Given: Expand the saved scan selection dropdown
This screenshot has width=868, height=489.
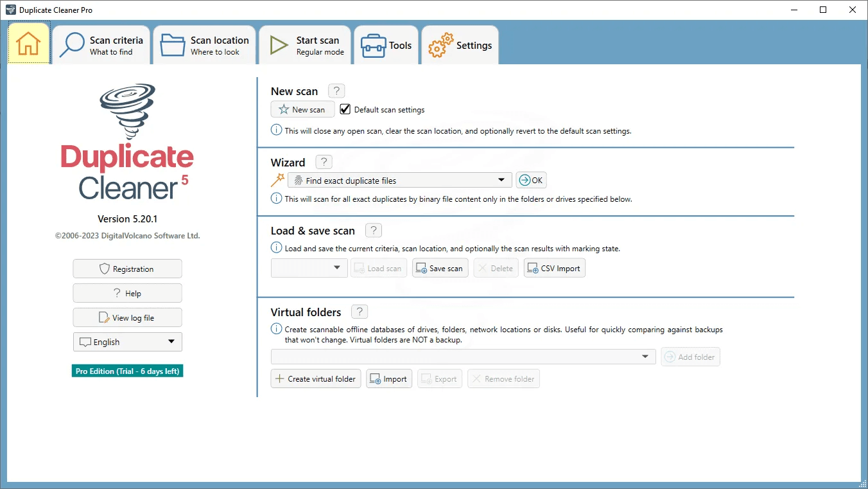Looking at the screenshot, I should (309, 268).
